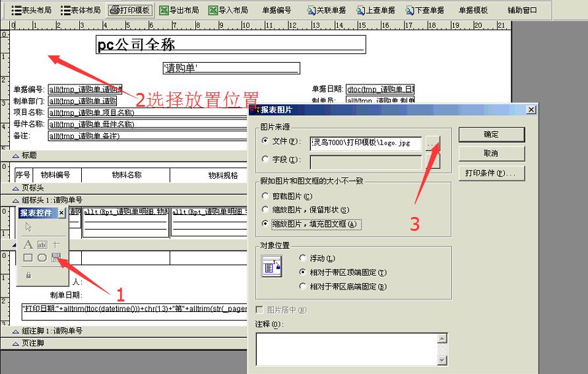Choose the 字段 picture source radio button

pos(265,159)
